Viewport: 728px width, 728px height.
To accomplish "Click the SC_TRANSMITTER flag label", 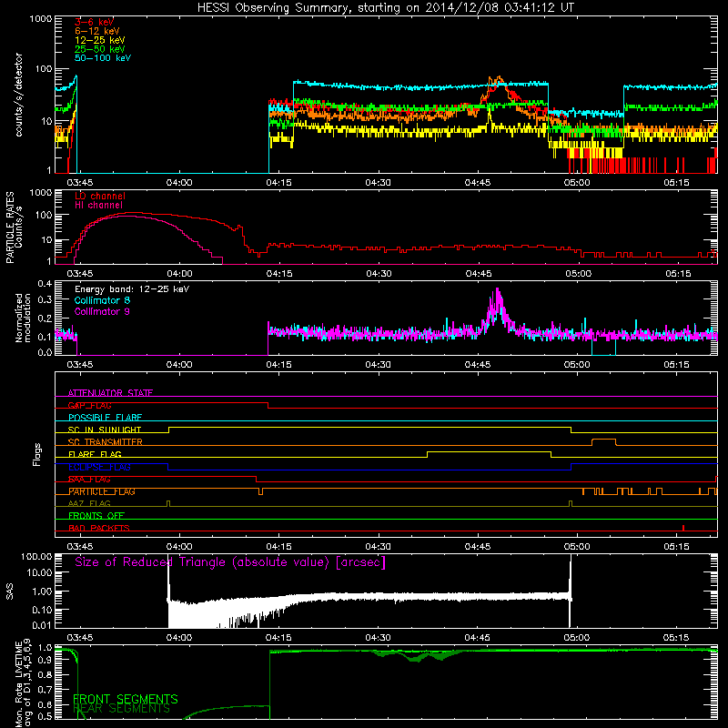I will click(x=106, y=441).
